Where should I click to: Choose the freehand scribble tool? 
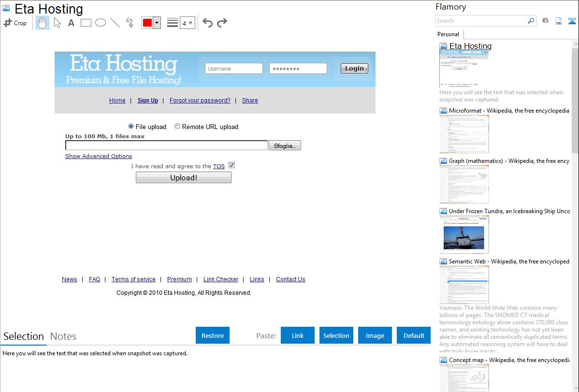[129, 23]
